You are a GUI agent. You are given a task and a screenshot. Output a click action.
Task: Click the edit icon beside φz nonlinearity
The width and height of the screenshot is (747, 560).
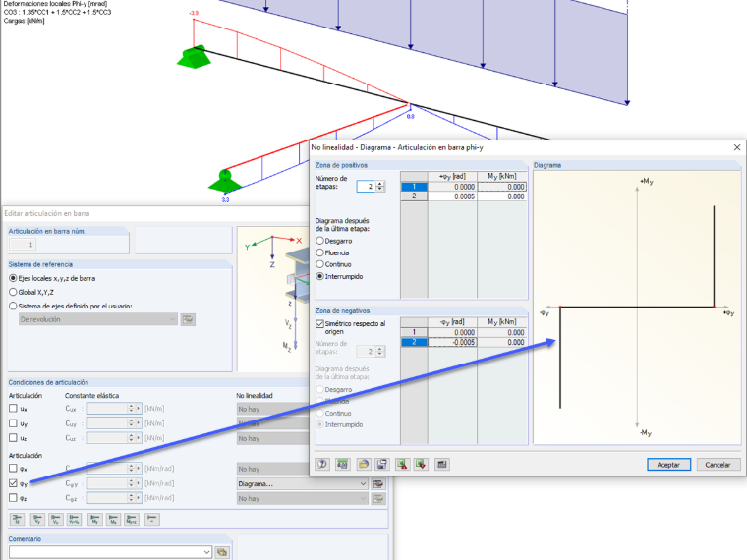[x=378, y=498]
